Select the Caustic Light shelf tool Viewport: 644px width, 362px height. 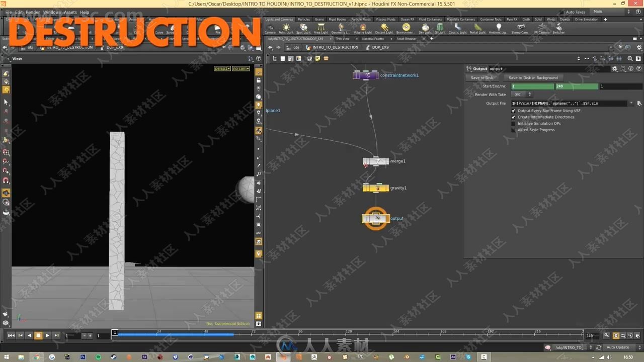coord(457,29)
